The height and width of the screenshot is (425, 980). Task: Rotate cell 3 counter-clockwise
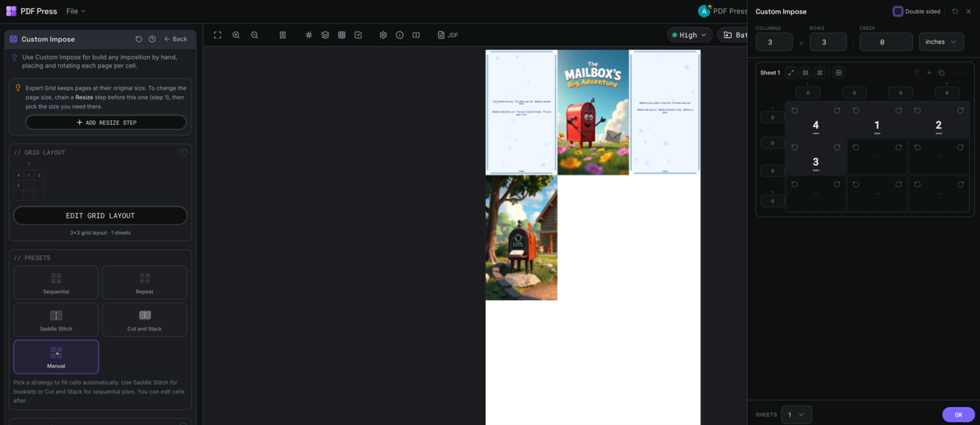[x=794, y=148]
